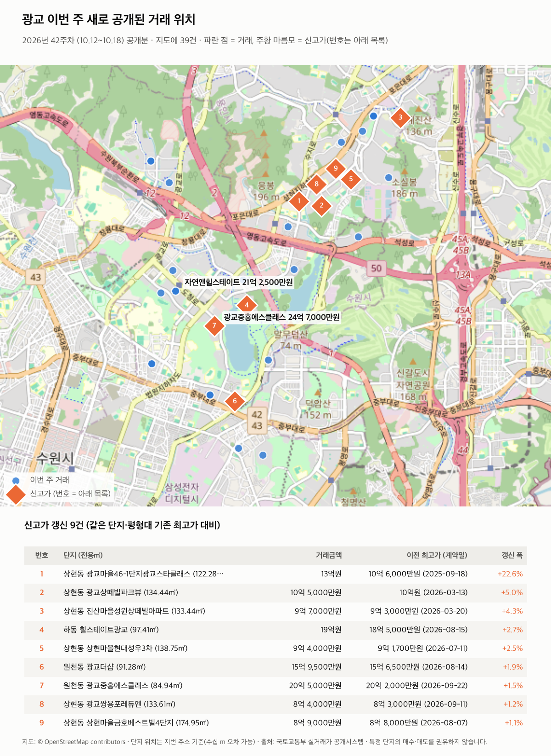Click the +2.7% change value

512,630
